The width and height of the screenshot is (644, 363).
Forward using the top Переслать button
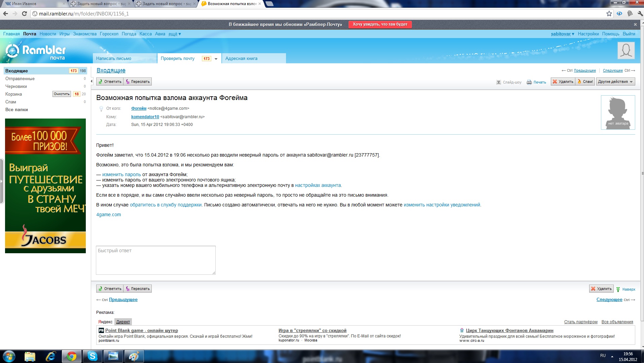click(138, 81)
